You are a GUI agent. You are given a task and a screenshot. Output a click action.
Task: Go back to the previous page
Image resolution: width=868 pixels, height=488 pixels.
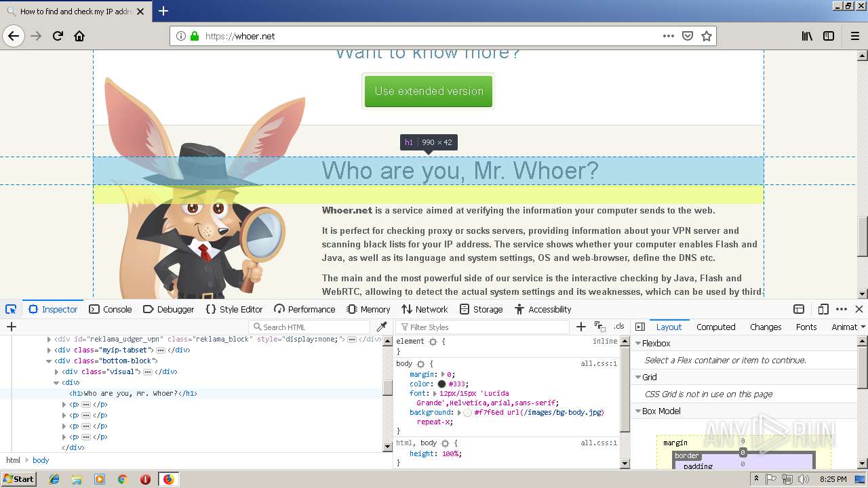[14, 36]
